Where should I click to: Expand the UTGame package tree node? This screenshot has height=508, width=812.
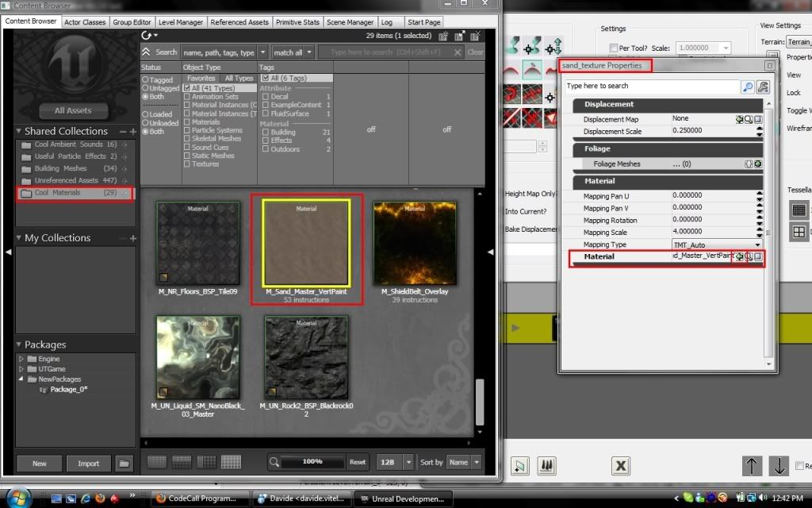pyautogui.click(x=21, y=369)
